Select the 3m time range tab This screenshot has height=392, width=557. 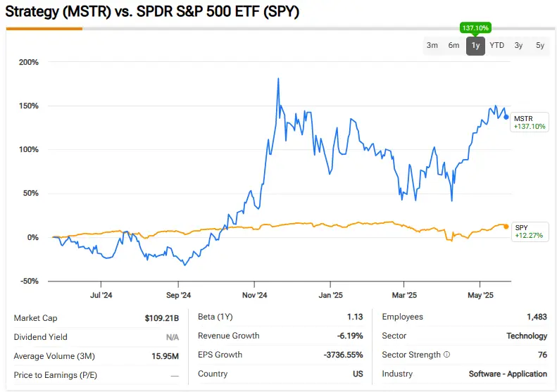[x=432, y=46]
